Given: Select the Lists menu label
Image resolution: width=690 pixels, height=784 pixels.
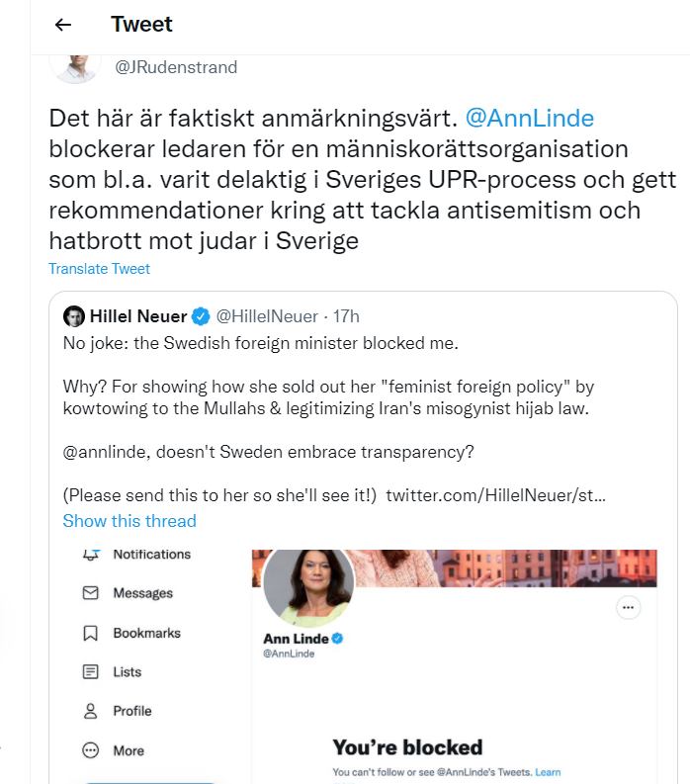Looking at the screenshot, I should [128, 672].
